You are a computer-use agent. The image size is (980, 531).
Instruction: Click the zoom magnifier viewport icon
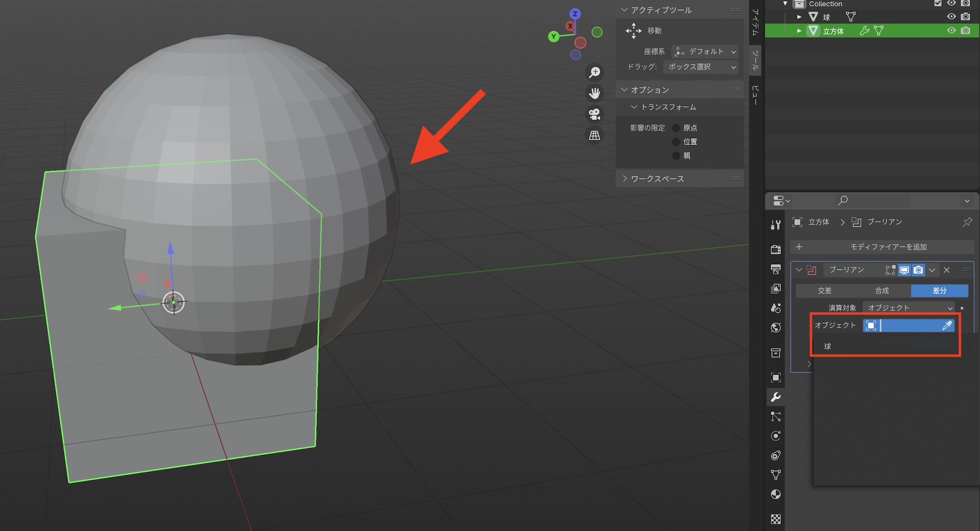point(594,72)
